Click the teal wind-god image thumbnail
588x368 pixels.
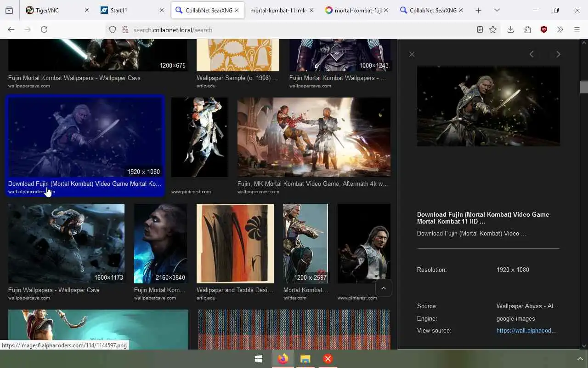coord(98,329)
